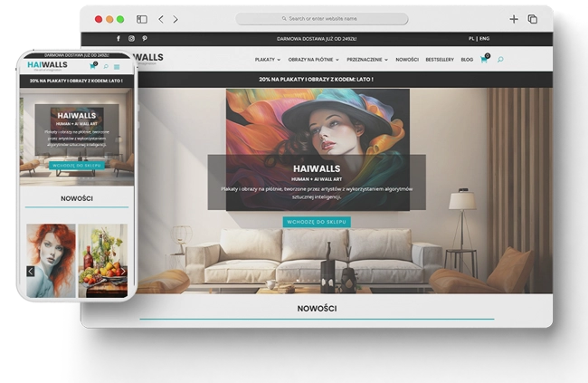Open the red-haired woman poster thumbnail

51,261
